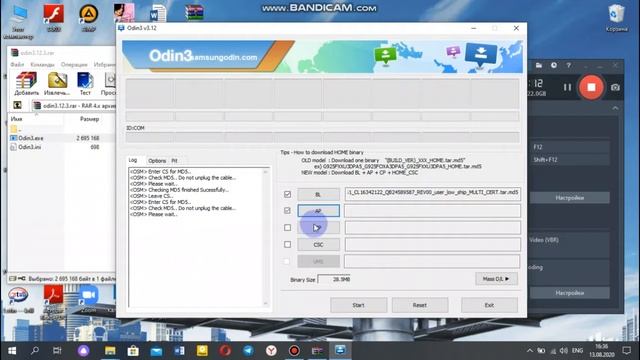The width and height of the screenshot is (640, 360).
Task: Click WinRAR's up-one-level arrow icon
Action: tap(18, 105)
